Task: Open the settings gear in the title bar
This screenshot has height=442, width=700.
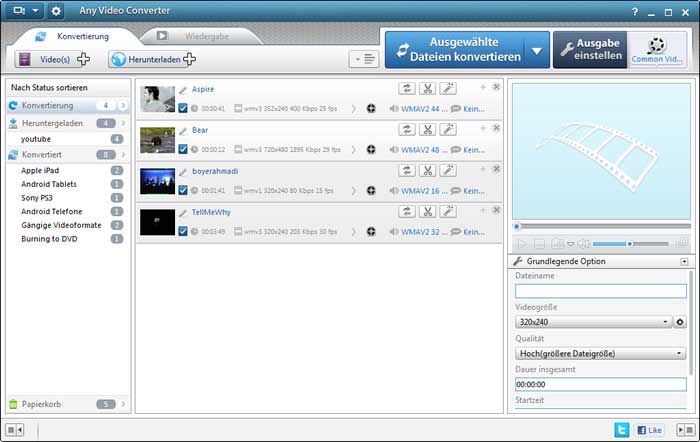Action: [x=56, y=10]
